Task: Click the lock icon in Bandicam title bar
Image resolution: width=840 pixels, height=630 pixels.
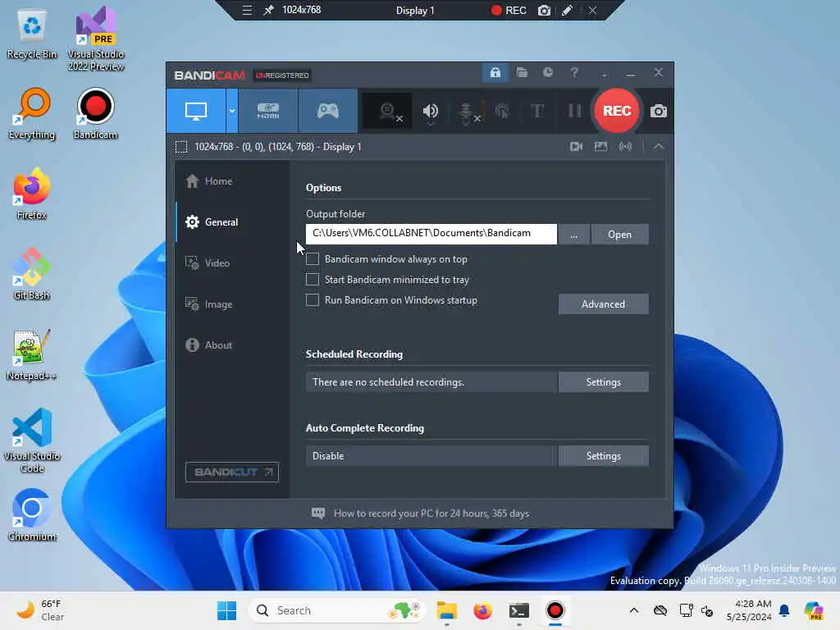Action: coord(495,72)
